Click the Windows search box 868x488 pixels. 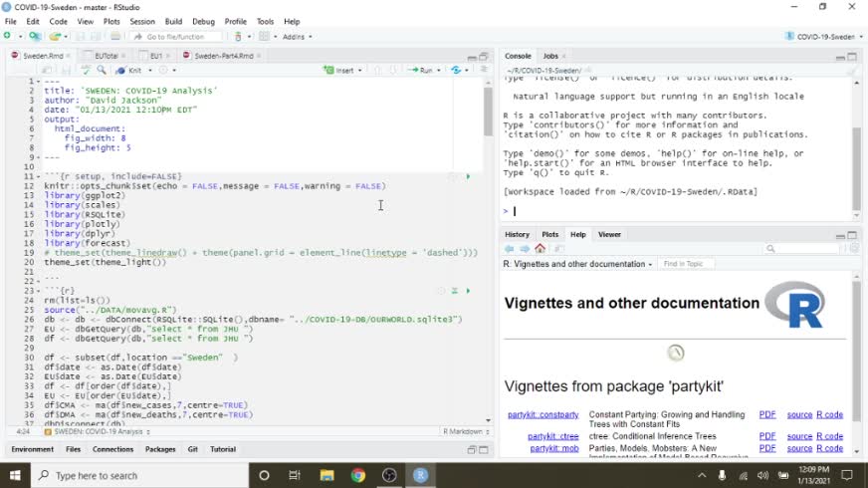140,475
